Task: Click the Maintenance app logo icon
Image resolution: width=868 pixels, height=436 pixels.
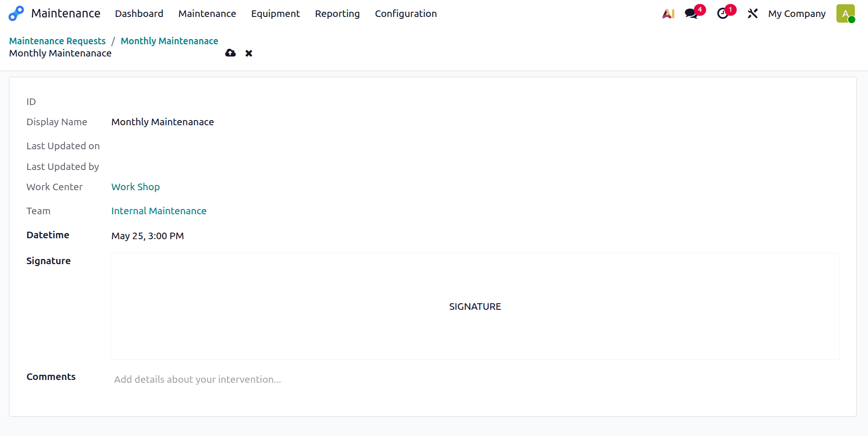Action: tap(16, 14)
